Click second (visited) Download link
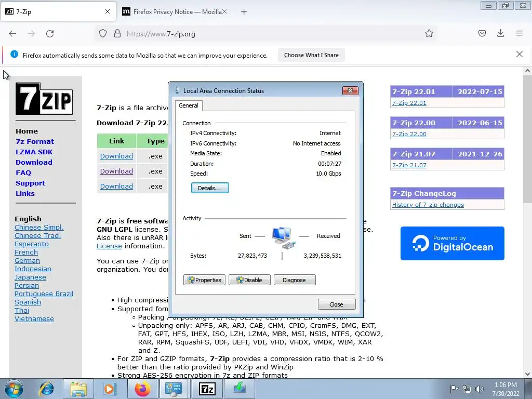 116,171
